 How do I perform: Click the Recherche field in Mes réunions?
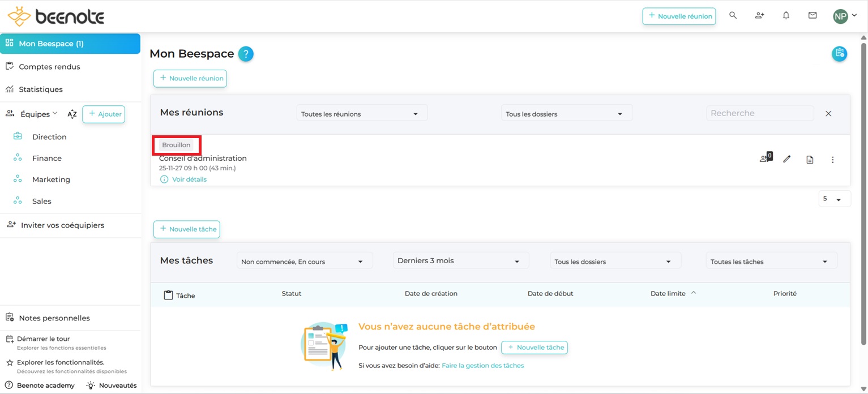click(x=759, y=113)
